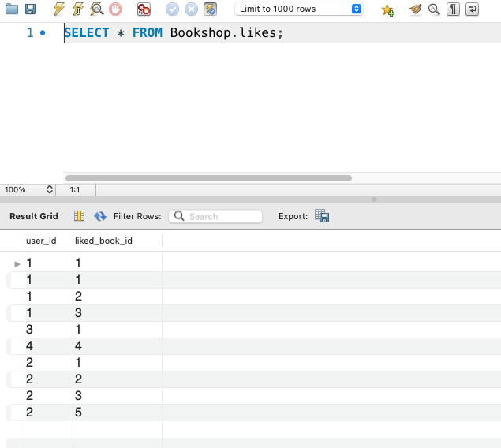Select the user_id cell with value 3
This screenshot has width=501, height=448.
click(x=49, y=329)
